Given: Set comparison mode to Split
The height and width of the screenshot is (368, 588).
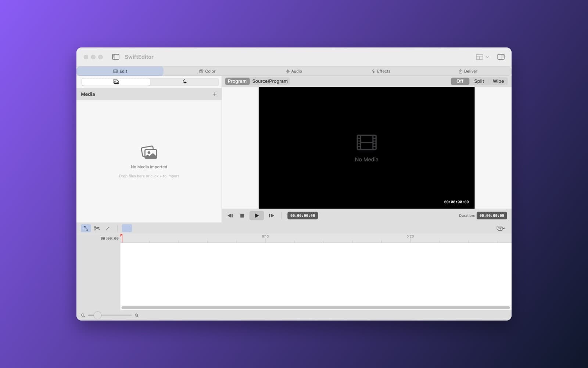Looking at the screenshot, I should [479, 81].
